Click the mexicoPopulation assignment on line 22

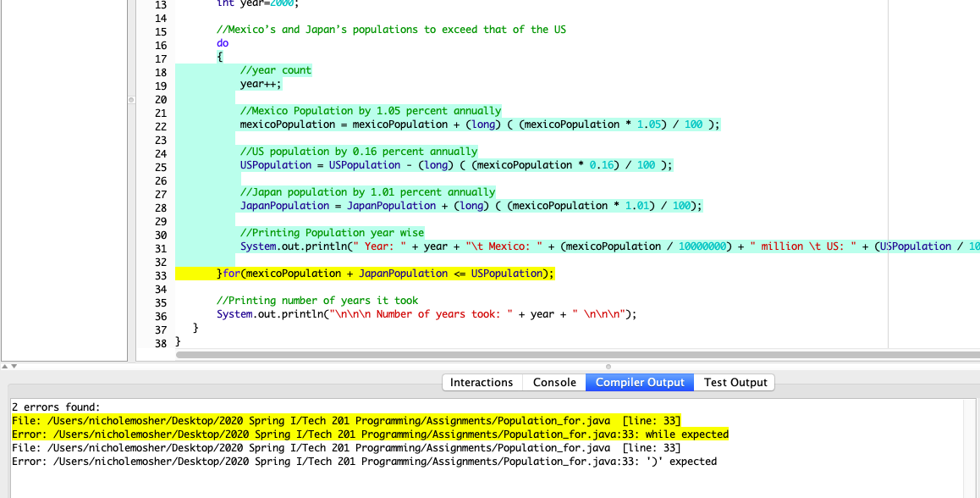coord(480,125)
